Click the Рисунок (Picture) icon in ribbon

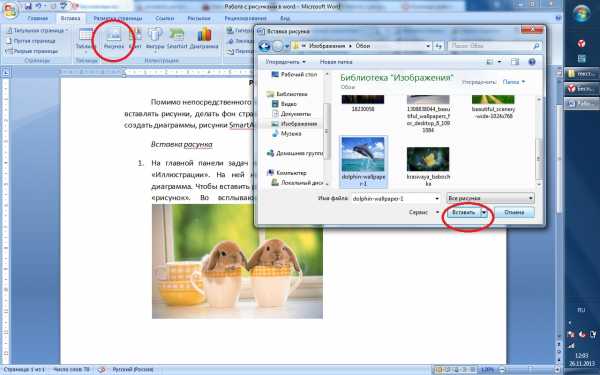114,38
